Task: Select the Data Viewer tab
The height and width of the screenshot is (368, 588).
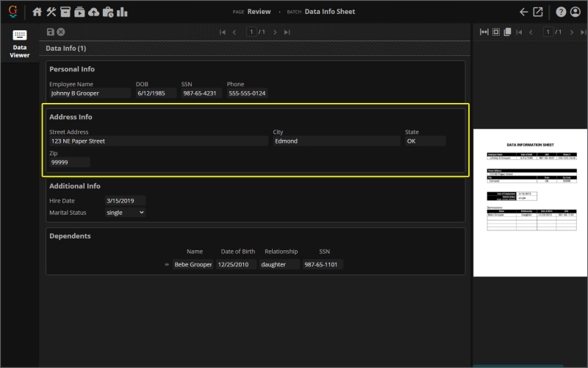Action: [20, 43]
